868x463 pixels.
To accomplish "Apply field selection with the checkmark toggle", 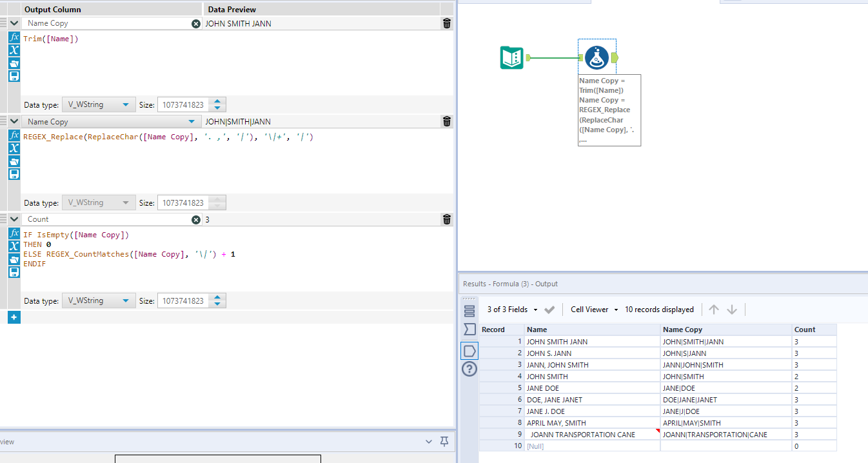I will (x=550, y=309).
